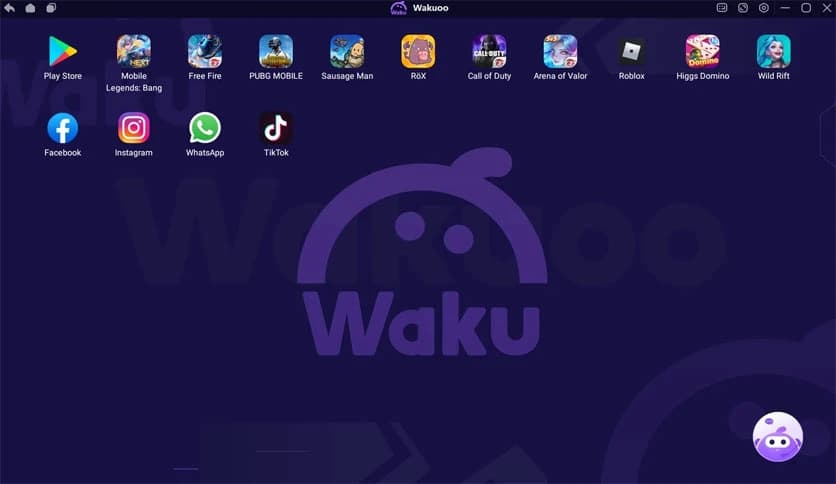The height and width of the screenshot is (484, 836).
Task: Open the Roblox app
Action: coord(631,51)
